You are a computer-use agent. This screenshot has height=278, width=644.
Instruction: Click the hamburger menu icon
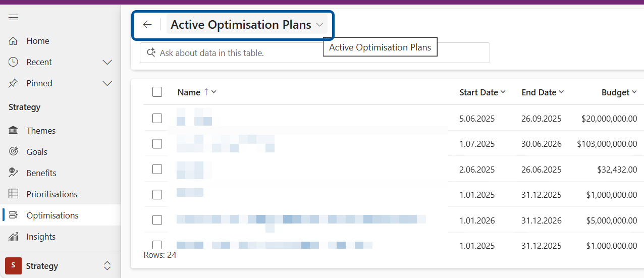coord(14,18)
